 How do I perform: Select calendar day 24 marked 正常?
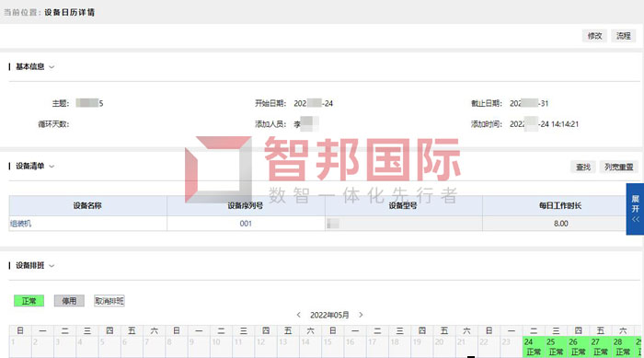534,347
